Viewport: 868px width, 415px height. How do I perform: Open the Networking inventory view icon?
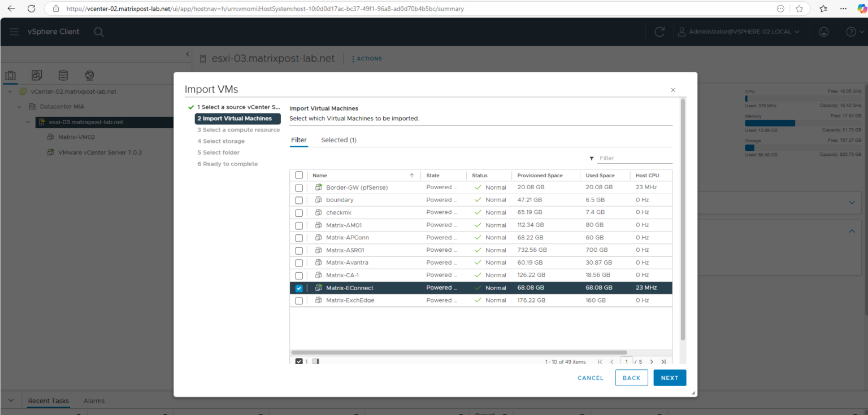point(89,75)
